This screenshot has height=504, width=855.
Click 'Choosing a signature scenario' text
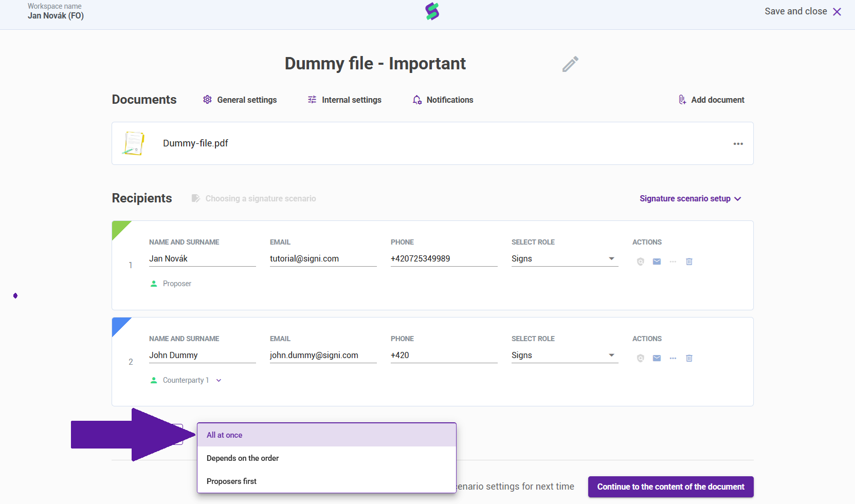(261, 199)
